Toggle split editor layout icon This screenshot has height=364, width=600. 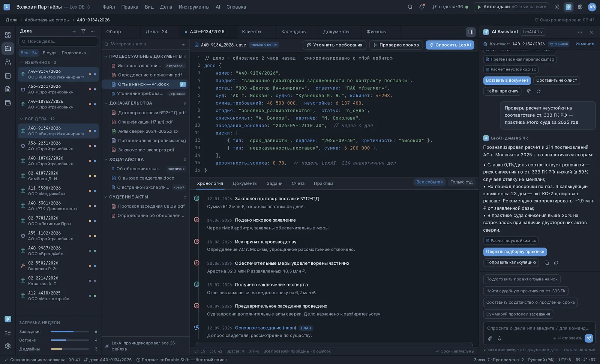click(471, 32)
